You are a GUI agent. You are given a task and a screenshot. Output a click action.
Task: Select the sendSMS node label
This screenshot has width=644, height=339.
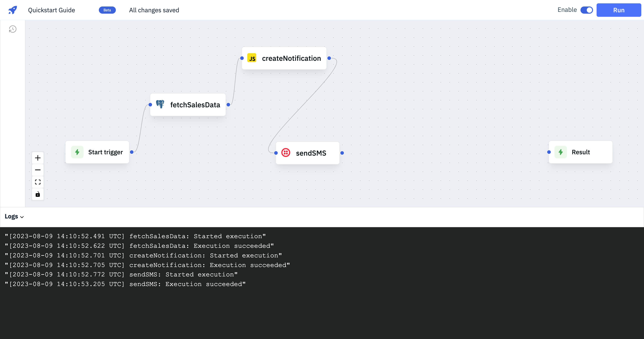point(311,153)
